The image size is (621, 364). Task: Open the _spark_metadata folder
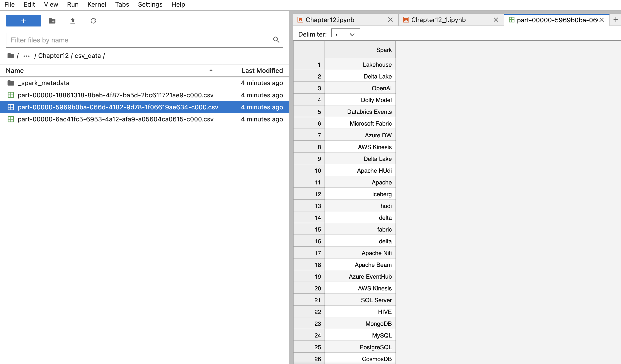pos(43,83)
